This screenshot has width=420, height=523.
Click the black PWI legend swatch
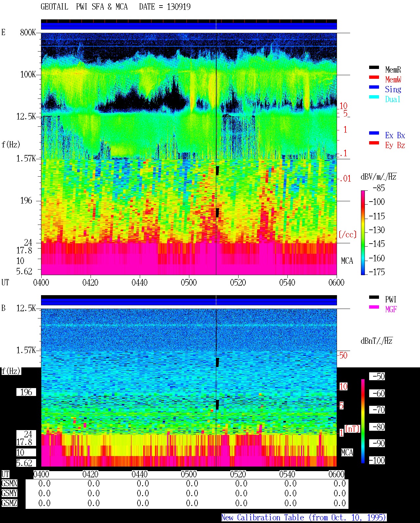pyautogui.click(x=374, y=297)
